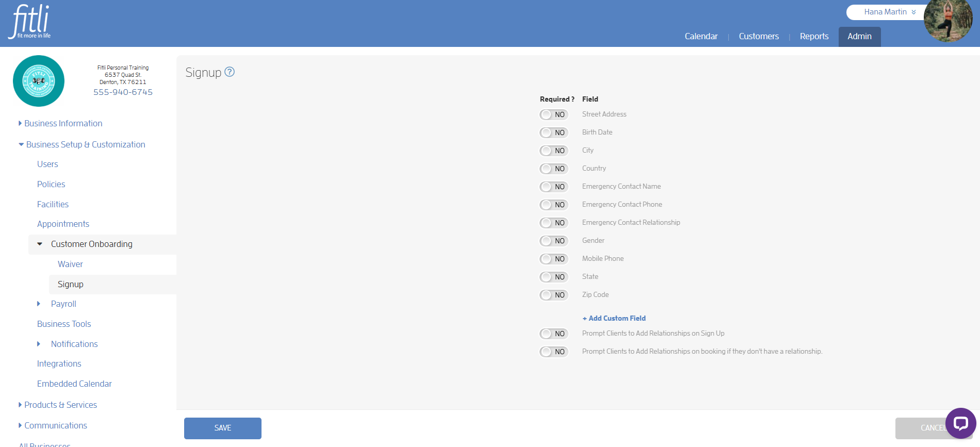Screen dimensions: 980x447
Task: Enable relationship prompt on booking switch
Action: pos(553,352)
